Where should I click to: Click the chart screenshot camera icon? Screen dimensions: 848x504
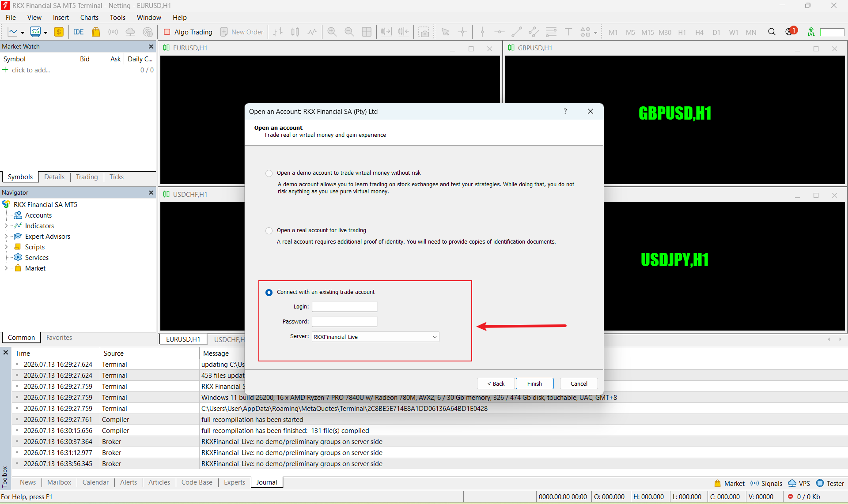tap(424, 32)
